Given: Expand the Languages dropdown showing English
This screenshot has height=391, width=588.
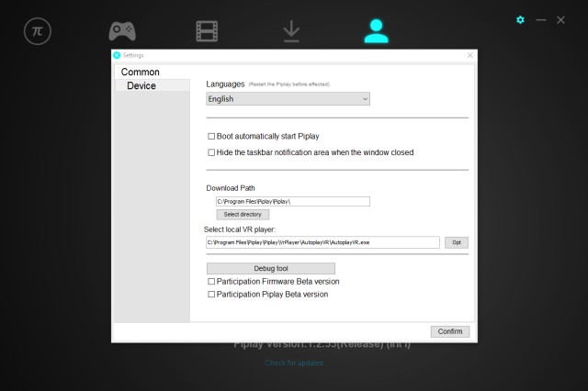Looking at the screenshot, I should click(288, 99).
